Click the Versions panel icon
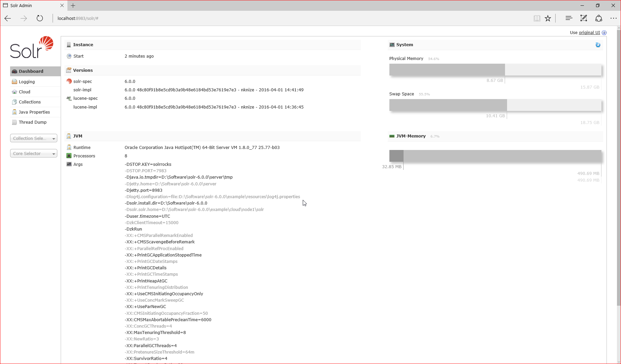621x364 pixels. 69,70
